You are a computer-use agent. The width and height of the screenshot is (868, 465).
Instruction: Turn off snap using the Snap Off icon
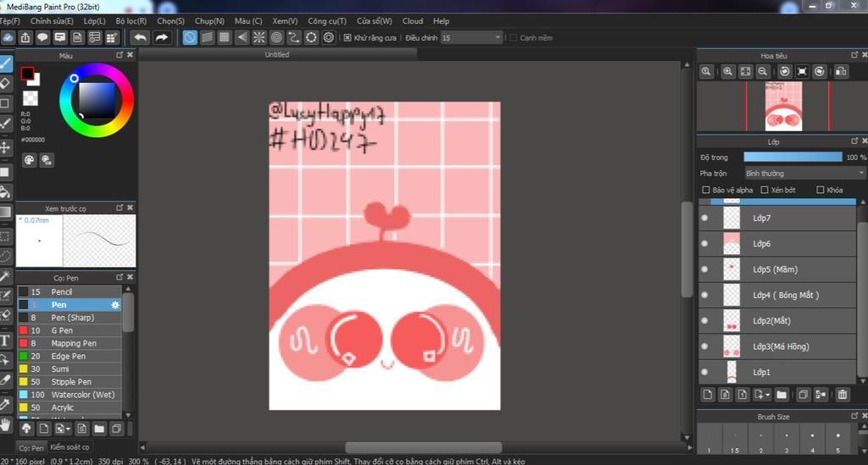(x=190, y=37)
